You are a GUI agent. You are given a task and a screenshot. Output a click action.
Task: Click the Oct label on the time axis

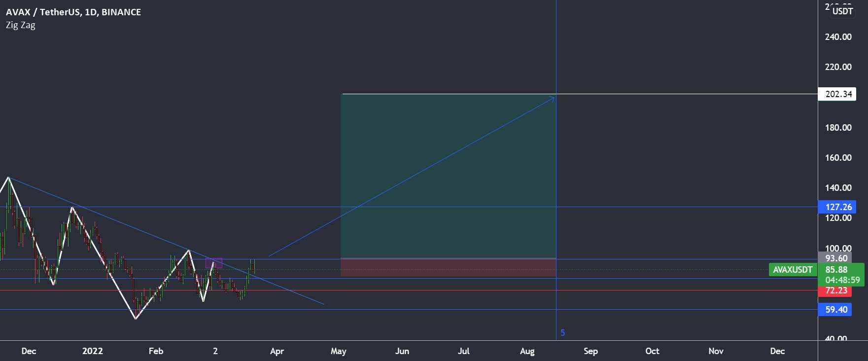652,351
